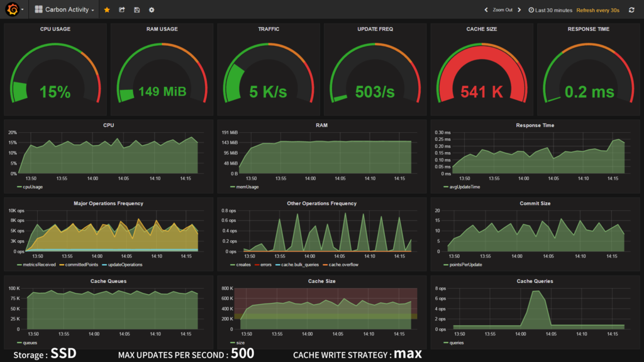Open the Grafana logo menu
This screenshot has height=362, width=644.
[14, 9]
